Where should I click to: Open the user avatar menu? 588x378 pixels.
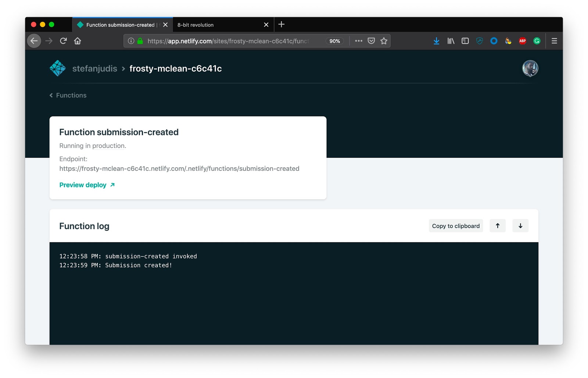click(530, 68)
